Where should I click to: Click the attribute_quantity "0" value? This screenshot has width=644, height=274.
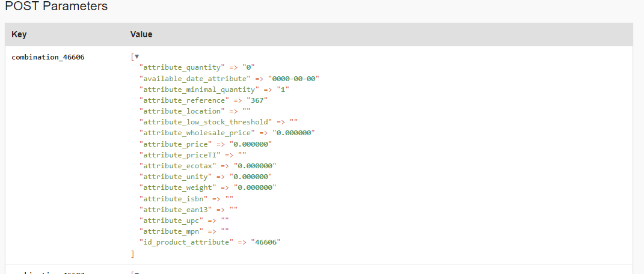tap(249, 68)
